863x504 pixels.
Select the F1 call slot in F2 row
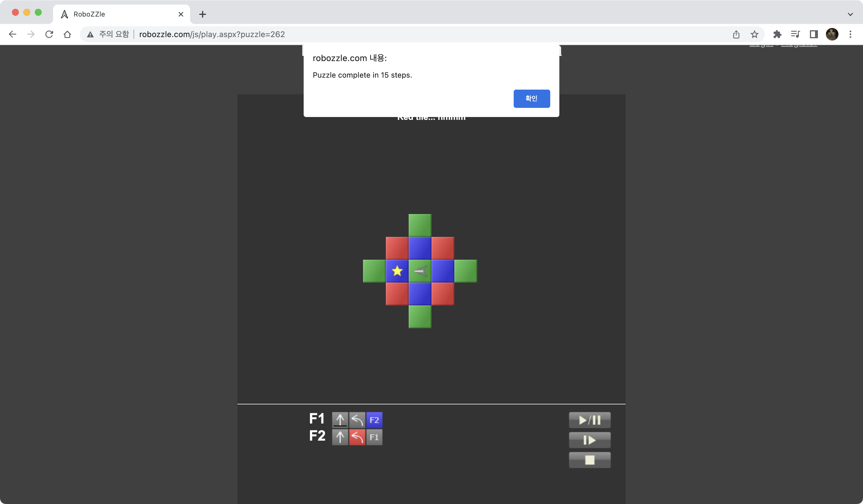(374, 437)
